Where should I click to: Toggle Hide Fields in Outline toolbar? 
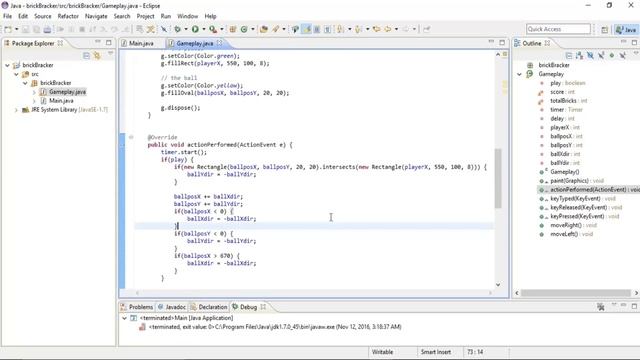pos(590,55)
